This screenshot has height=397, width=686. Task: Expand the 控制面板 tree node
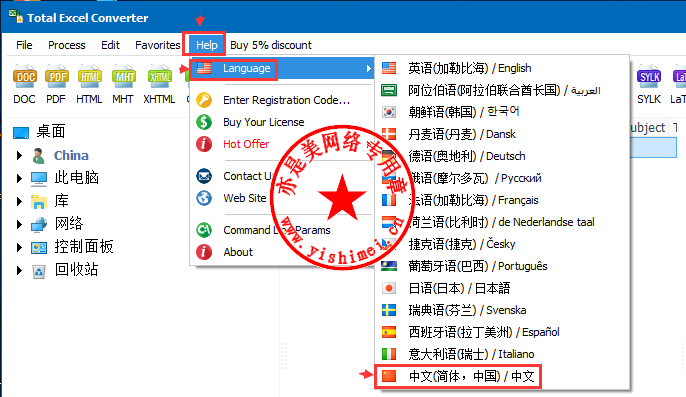19,247
